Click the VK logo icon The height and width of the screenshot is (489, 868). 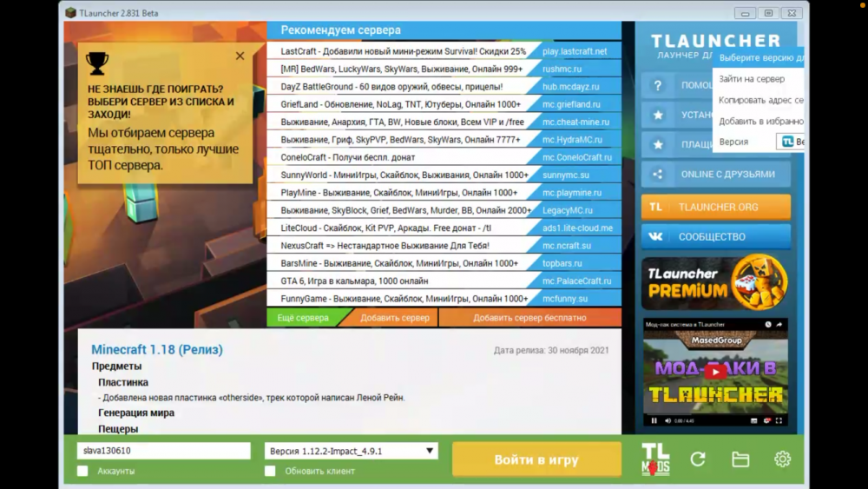[655, 236]
